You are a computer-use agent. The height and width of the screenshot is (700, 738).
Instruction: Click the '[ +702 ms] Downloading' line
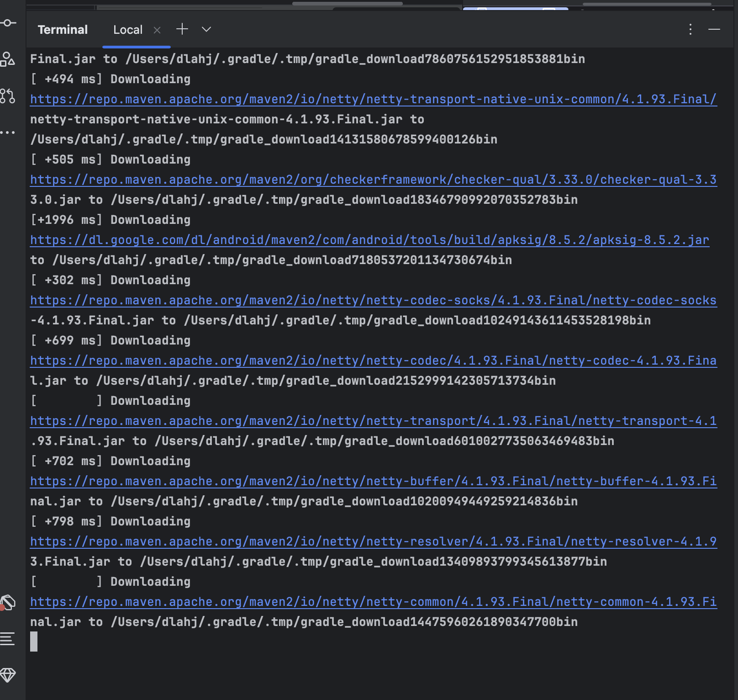pyautogui.click(x=111, y=461)
